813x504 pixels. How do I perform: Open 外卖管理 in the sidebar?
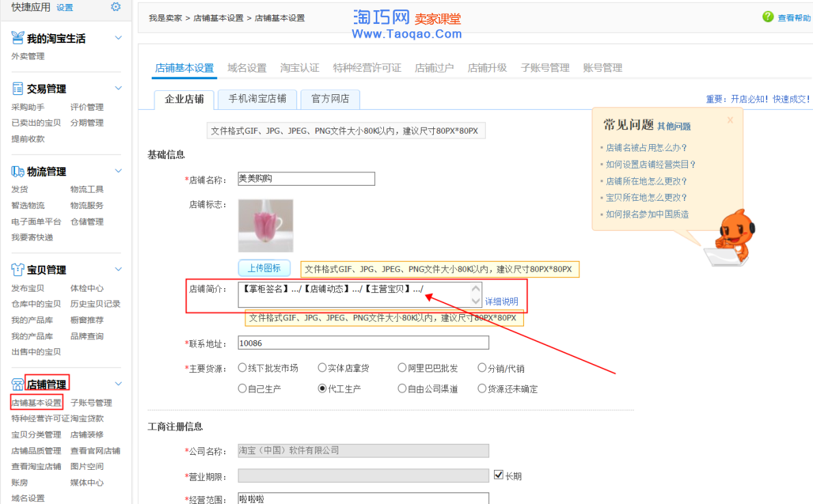click(28, 56)
